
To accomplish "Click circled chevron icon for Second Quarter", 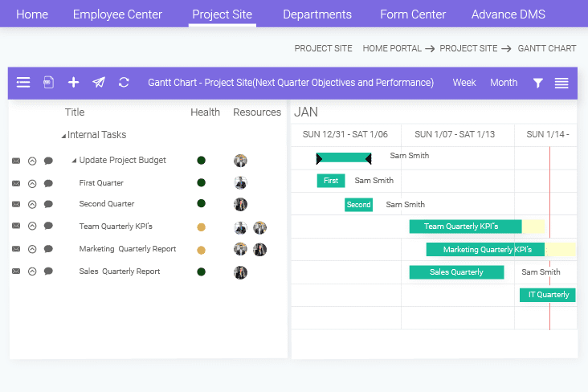I will 32,205.
